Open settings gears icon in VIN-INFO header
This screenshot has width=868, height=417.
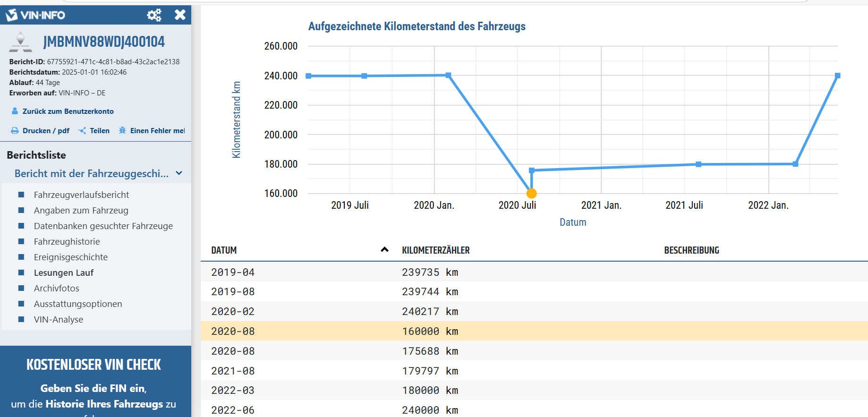(154, 15)
